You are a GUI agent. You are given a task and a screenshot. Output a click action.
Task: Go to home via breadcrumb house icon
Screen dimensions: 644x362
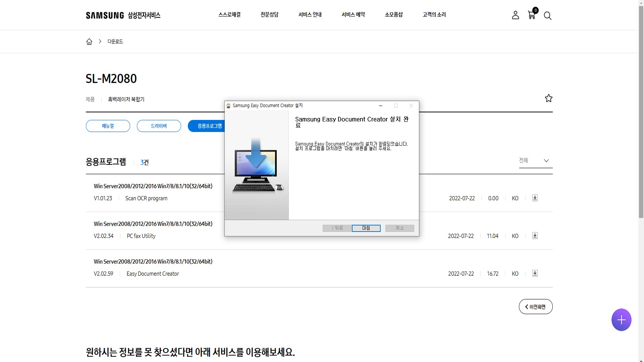[89, 42]
